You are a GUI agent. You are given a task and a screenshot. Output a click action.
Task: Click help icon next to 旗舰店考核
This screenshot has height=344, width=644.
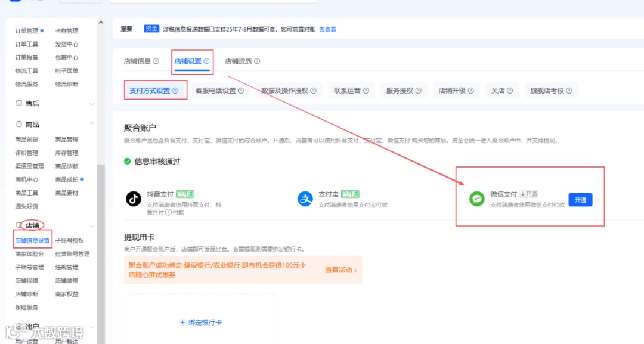tap(569, 91)
